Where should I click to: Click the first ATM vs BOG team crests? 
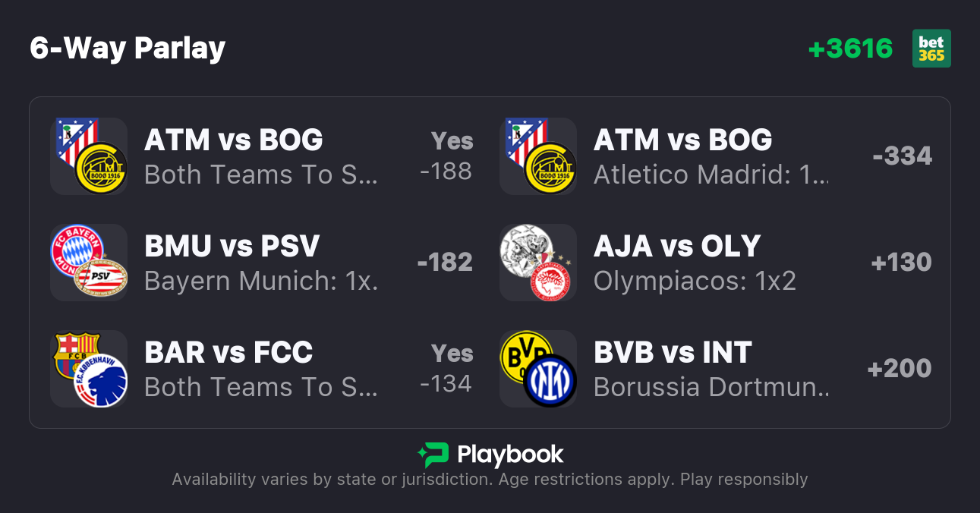(x=89, y=156)
